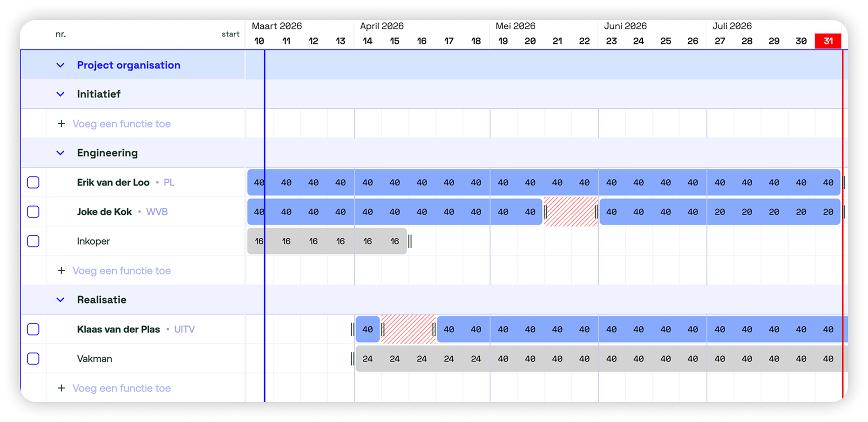The height and width of the screenshot is (422, 868).
Task: Open Klaas van der Plas row name
Action: pyautogui.click(x=118, y=329)
